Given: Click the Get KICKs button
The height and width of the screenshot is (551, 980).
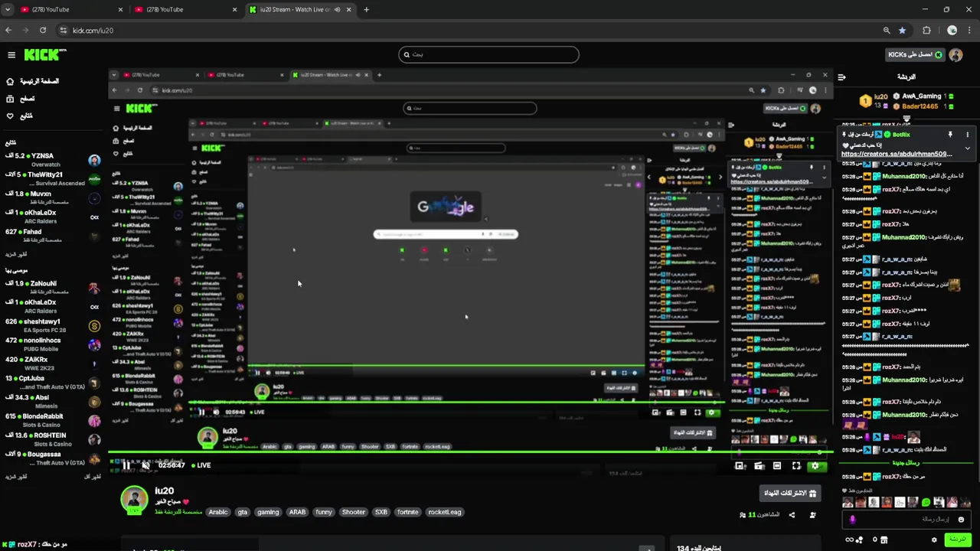Looking at the screenshot, I should (915, 54).
